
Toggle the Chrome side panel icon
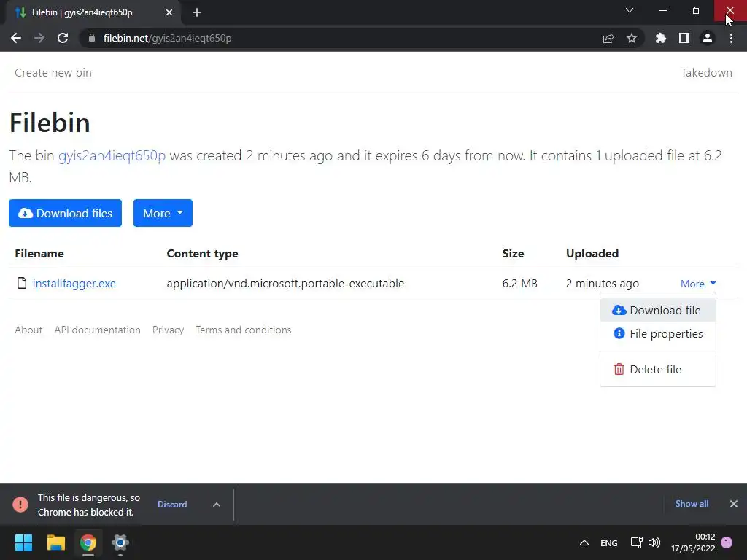pyautogui.click(x=684, y=38)
